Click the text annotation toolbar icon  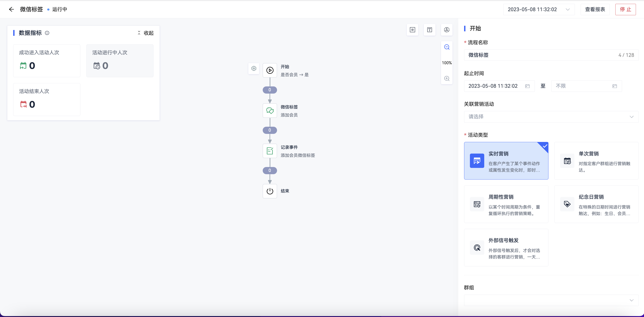(429, 30)
